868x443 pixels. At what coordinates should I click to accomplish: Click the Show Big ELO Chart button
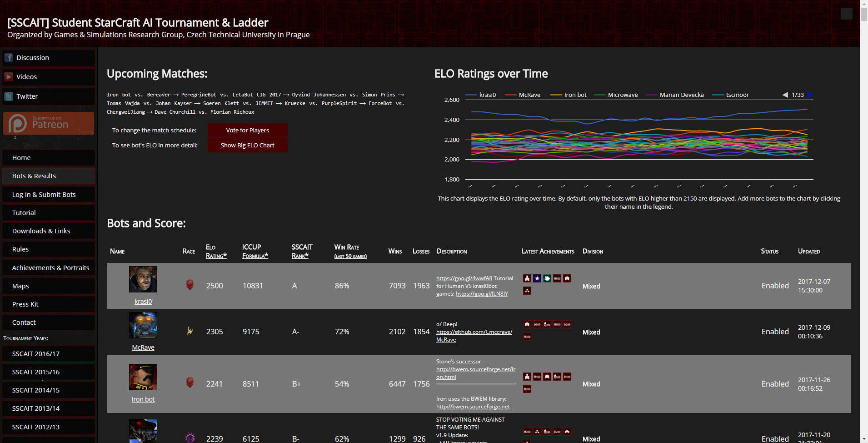click(247, 146)
